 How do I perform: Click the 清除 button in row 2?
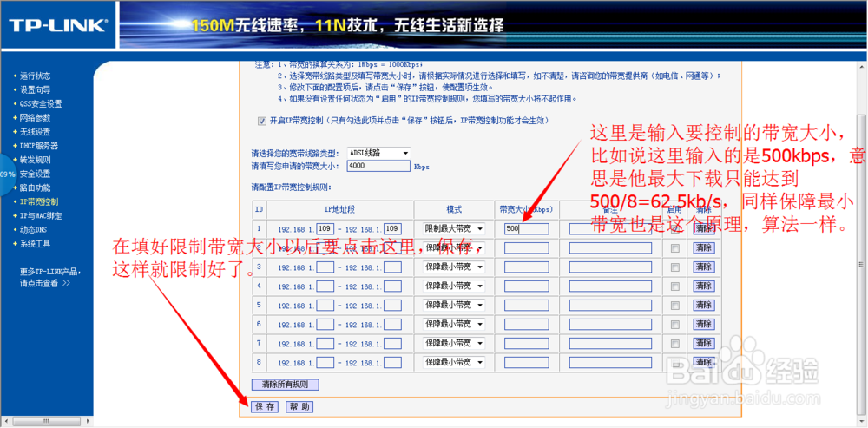pyautogui.click(x=704, y=248)
